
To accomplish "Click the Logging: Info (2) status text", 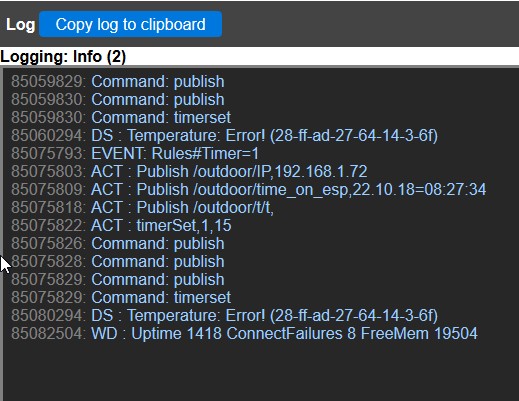I will coord(63,56).
